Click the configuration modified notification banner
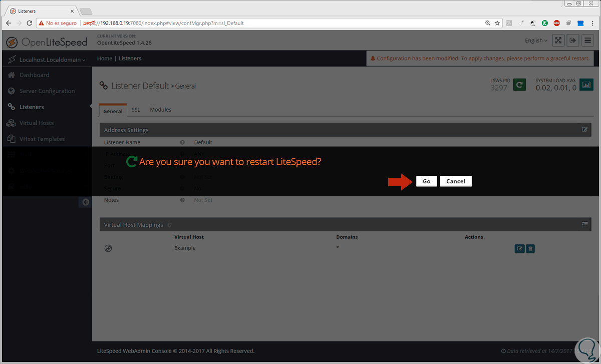This screenshot has height=364, width=601. pos(480,59)
